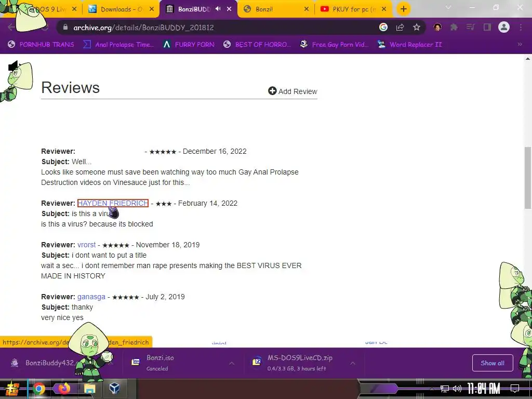Image resolution: width=532 pixels, height=399 pixels.
Task: Close the PKUY for pc tab
Action: [384, 9]
